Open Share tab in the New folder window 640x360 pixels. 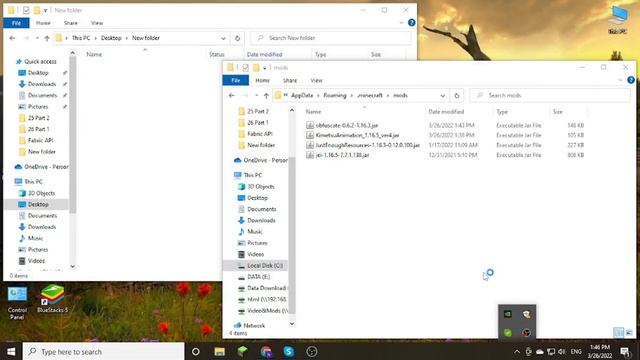tap(71, 23)
